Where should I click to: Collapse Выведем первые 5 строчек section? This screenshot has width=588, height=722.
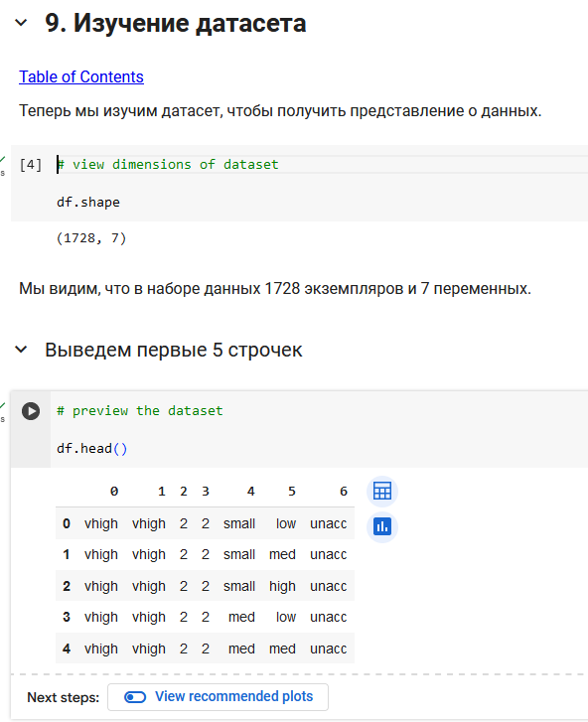21,350
